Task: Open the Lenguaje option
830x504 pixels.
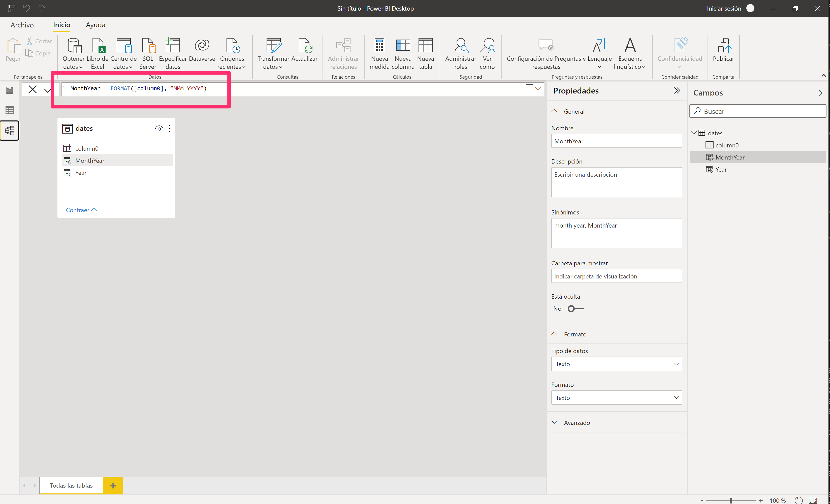Action: point(600,54)
